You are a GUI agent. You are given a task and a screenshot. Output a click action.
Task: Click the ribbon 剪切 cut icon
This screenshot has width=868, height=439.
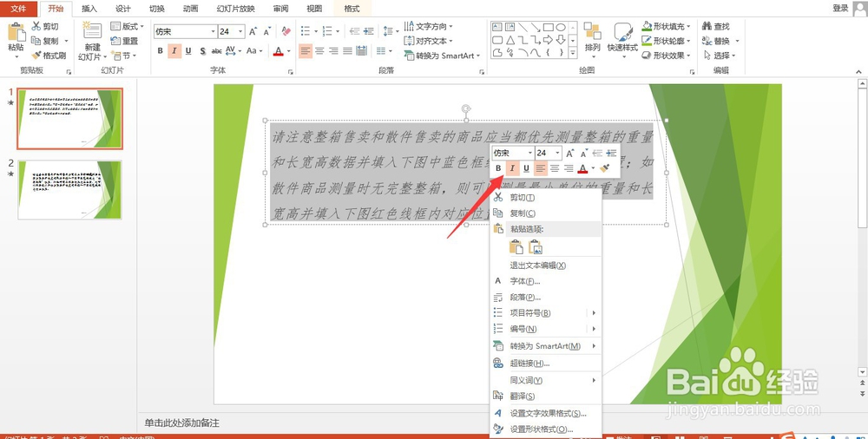(x=45, y=27)
